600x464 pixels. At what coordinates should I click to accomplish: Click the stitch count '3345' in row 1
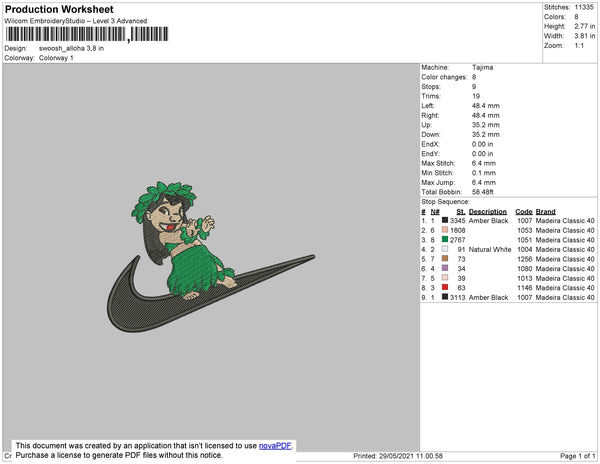click(458, 221)
